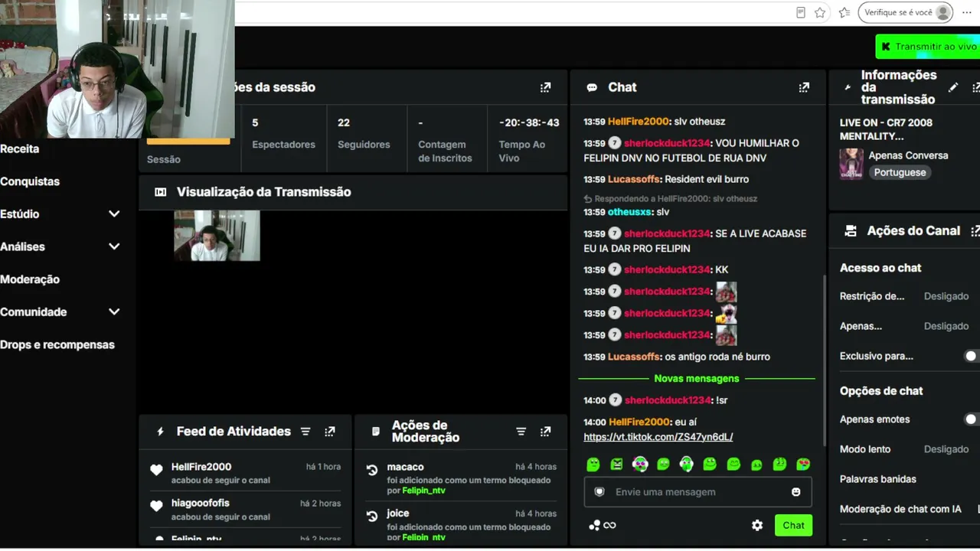Change the Restrição de setting from Desligado
This screenshot has width=980, height=551.
tap(946, 296)
